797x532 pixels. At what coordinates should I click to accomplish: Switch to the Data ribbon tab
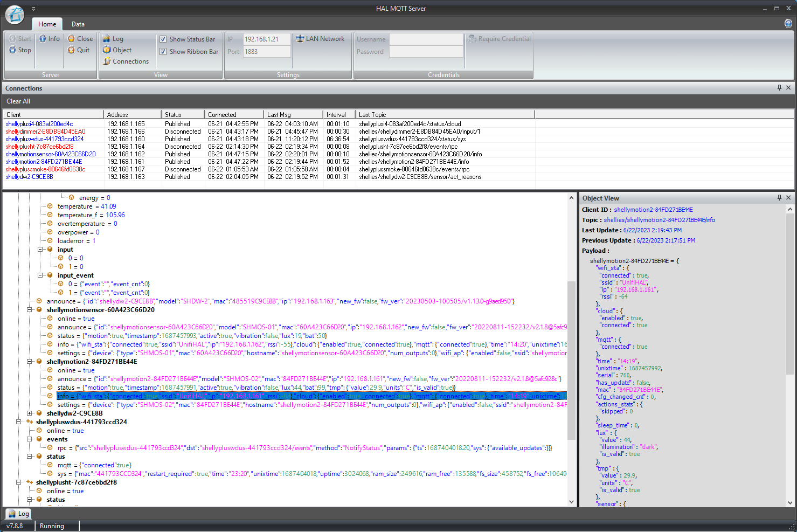coord(78,24)
